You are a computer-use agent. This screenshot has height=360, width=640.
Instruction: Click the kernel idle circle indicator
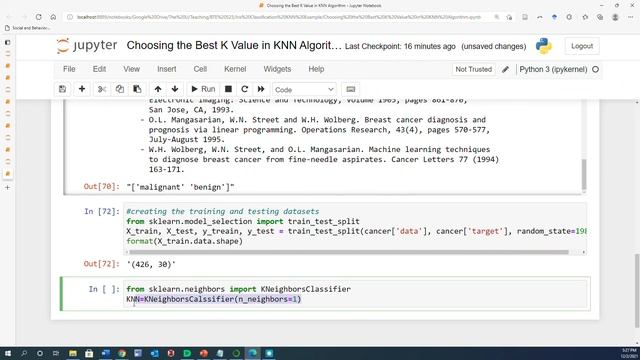[x=596, y=69]
